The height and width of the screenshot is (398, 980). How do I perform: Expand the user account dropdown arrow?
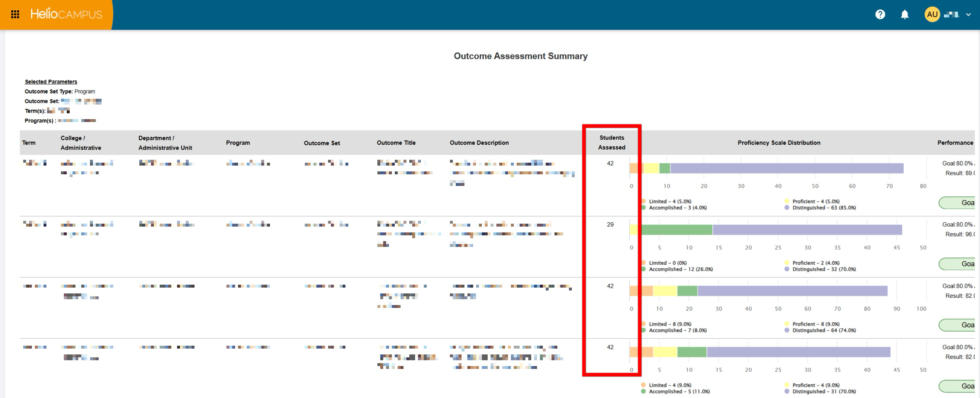tap(968, 15)
